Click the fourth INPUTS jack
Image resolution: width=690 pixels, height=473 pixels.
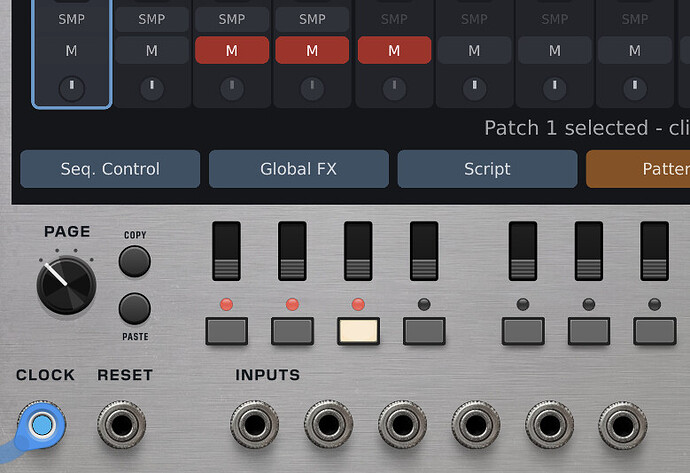point(476,425)
